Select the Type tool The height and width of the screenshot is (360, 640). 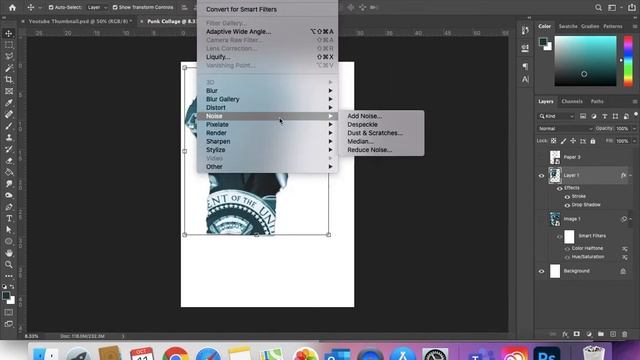coord(9,218)
